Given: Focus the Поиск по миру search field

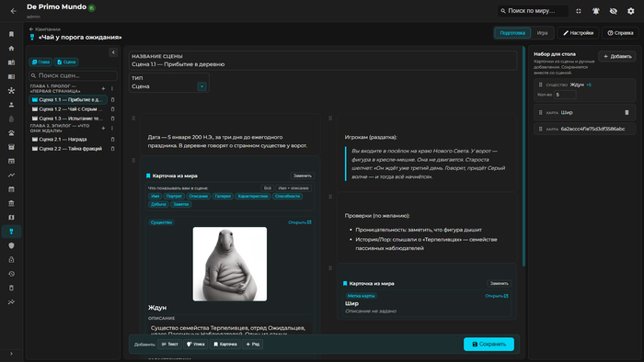Looking at the screenshot, I should click(x=533, y=11).
